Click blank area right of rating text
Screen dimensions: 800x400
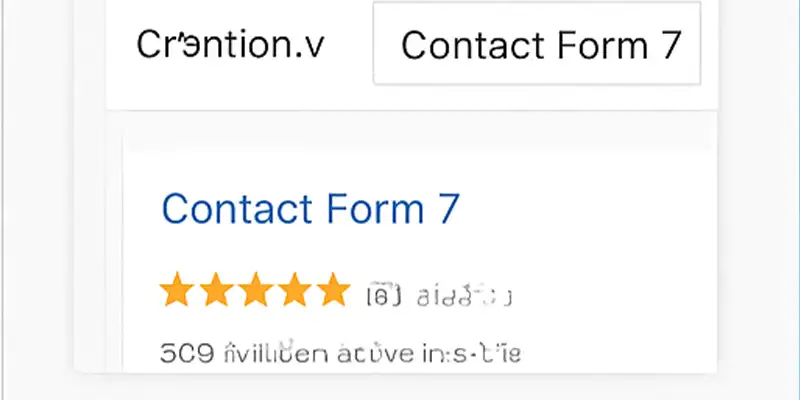pyautogui.click(x=620, y=295)
